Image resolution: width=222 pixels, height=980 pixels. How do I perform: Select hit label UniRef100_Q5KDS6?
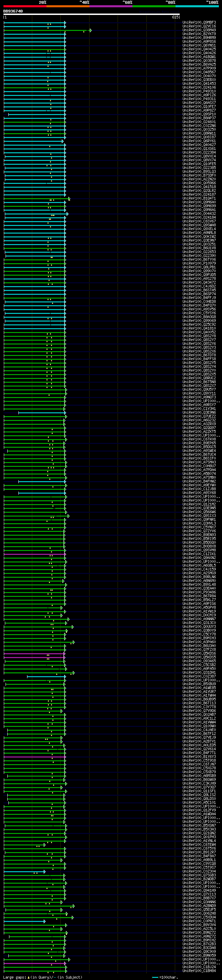point(199,654)
